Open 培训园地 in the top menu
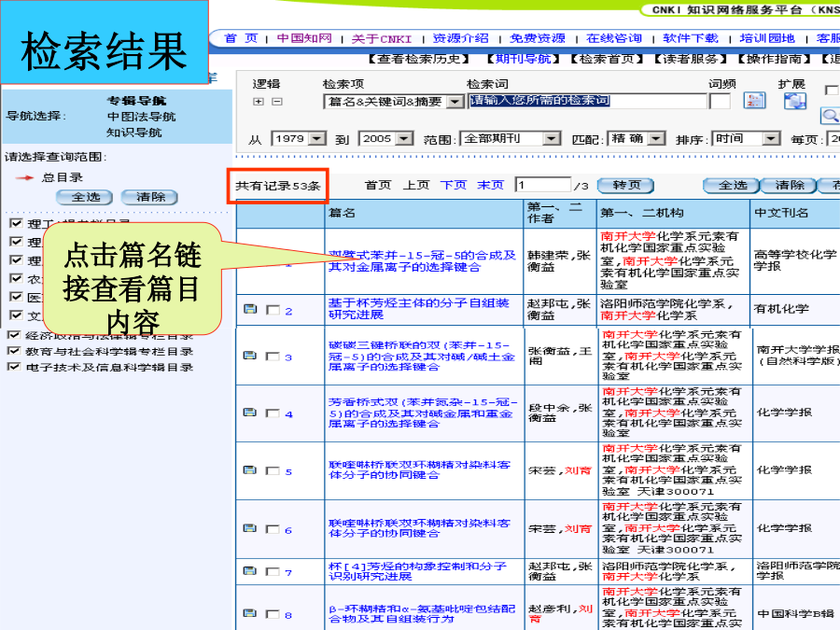This screenshot has height=630, width=840. tap(767, 38)
